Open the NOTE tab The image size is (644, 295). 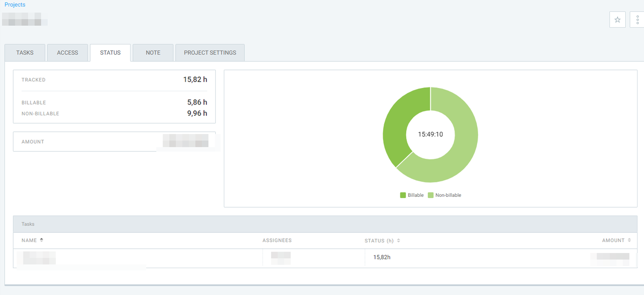pos(153,53)
